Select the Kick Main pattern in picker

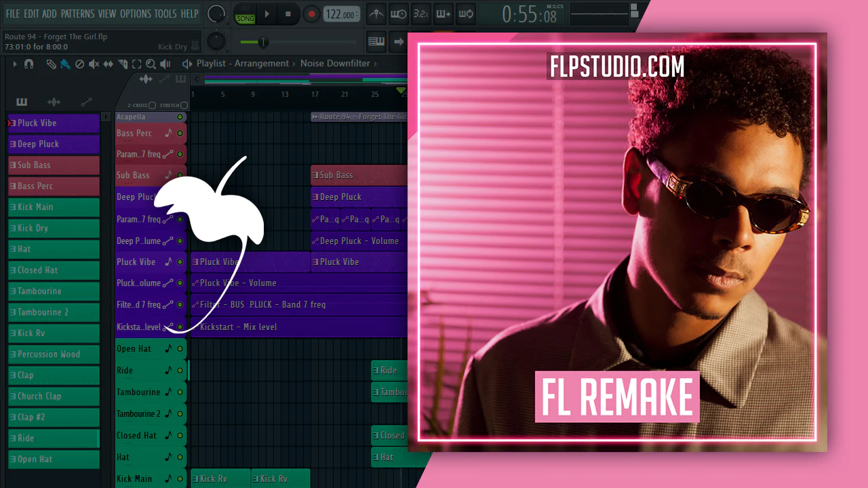pyautogui.click(x=54, y=207)
